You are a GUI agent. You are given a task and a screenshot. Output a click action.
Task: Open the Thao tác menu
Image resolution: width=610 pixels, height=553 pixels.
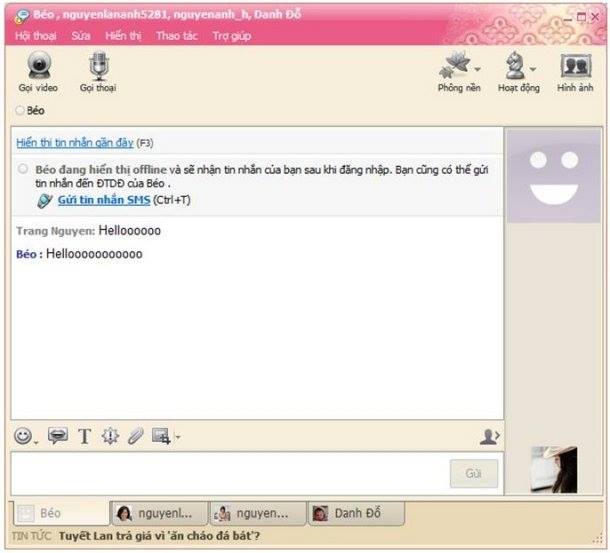point(177,36)
